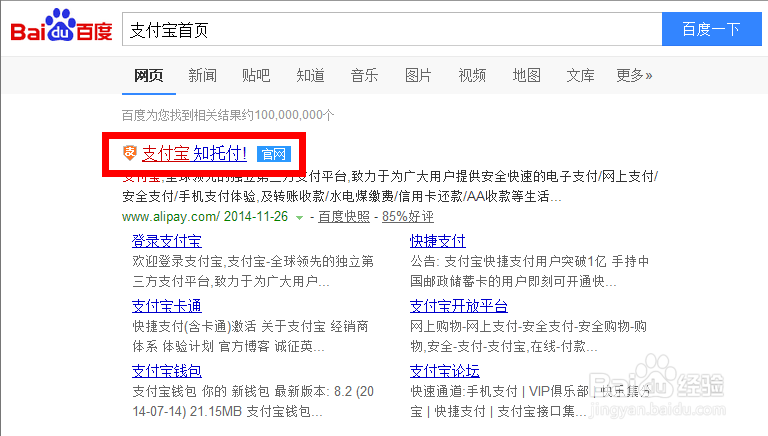Open the 85%好评 link
The image size is (768, 436).
[408, 217]
